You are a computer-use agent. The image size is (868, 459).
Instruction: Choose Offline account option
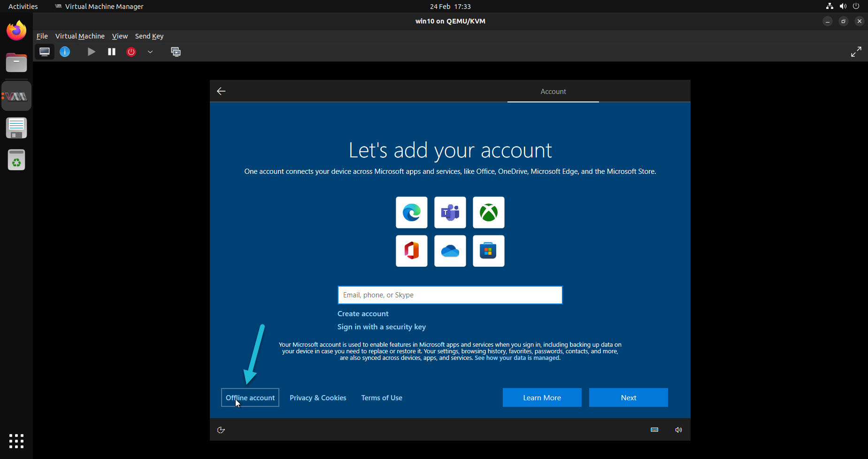pyautogui.click(x=250, y=397)
